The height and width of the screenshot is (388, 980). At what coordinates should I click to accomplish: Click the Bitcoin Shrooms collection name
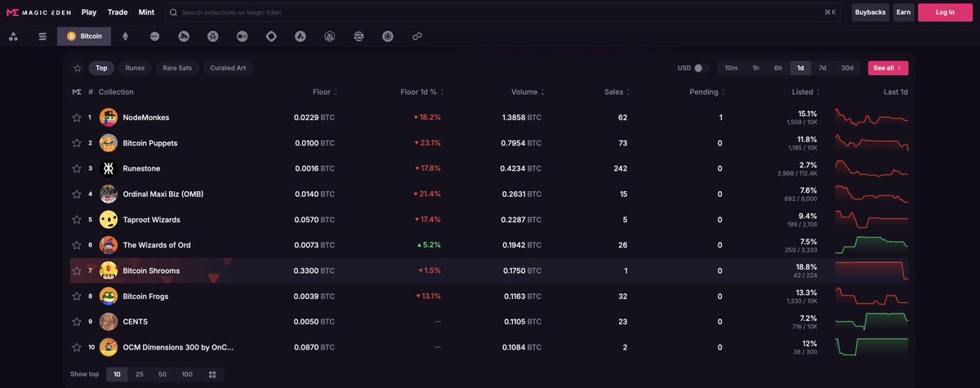click(151, 270)
